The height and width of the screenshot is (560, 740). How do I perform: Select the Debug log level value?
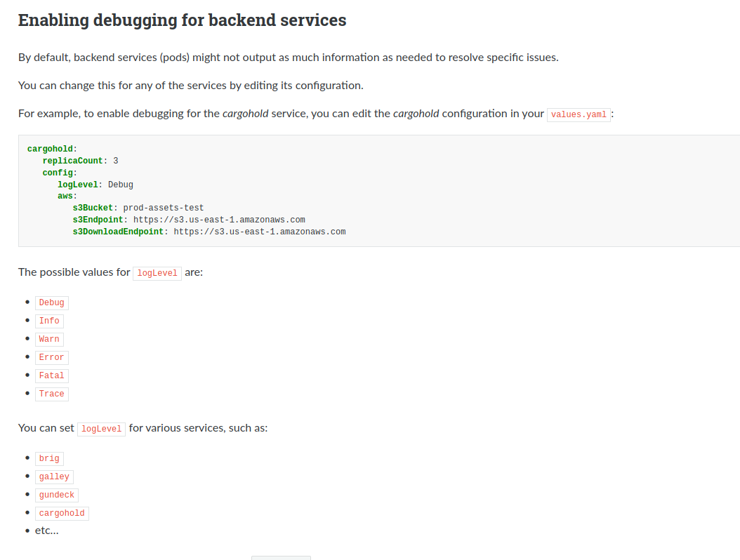(51, 302)
